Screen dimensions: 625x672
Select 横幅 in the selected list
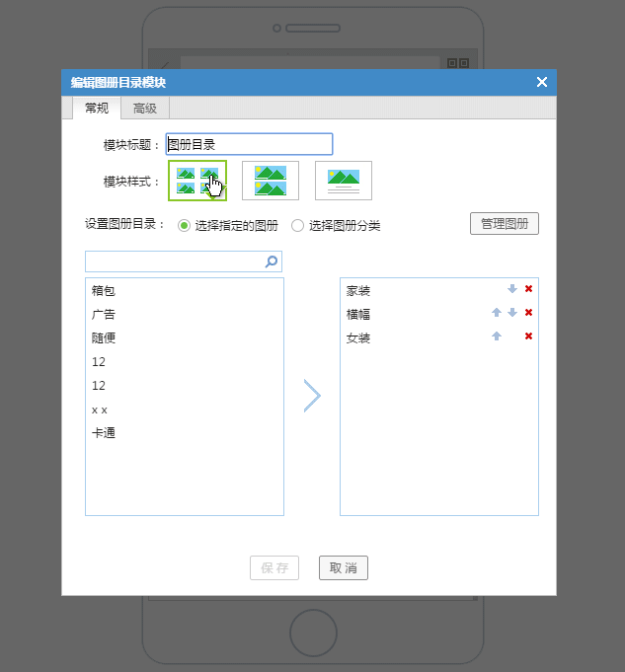tap(358, 314)
